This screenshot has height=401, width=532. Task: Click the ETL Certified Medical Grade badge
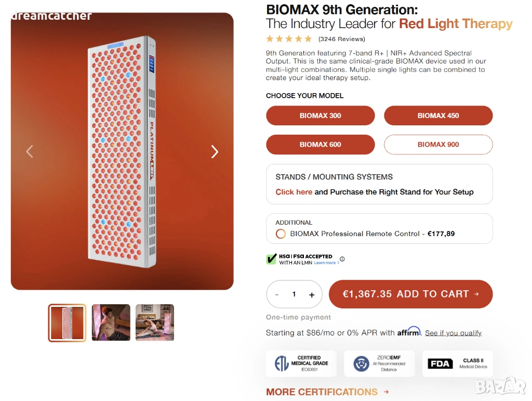(x=301, y=364)
